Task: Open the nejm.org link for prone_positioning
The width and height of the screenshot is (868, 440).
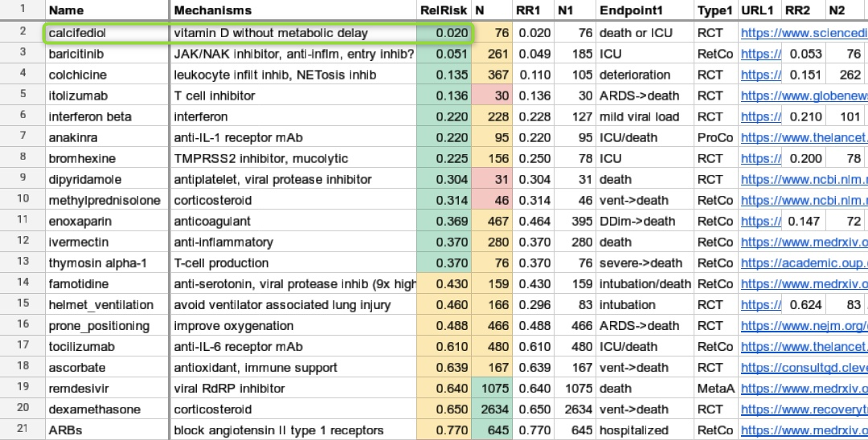Action: point(804,325)
